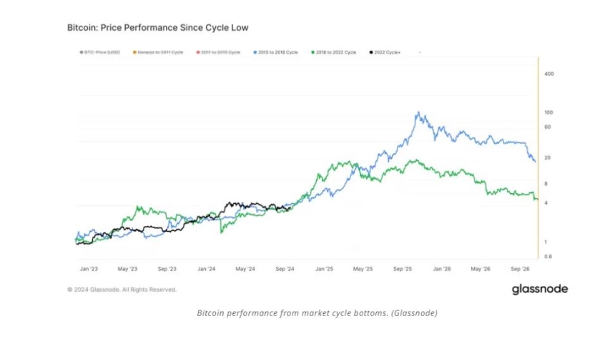Click the 2022 Cycle+ legend label

388,52
